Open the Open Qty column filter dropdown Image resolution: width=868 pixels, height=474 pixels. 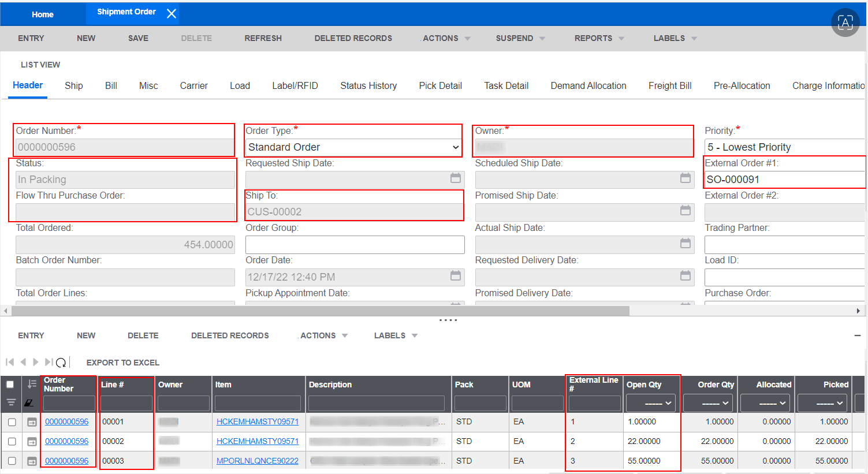tap(650, 402)
